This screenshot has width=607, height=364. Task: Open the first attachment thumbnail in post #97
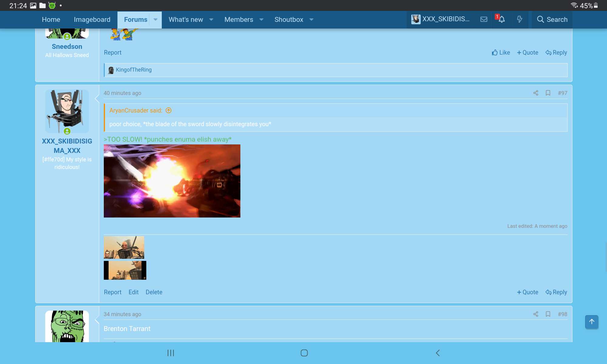[x=124, y=247]
